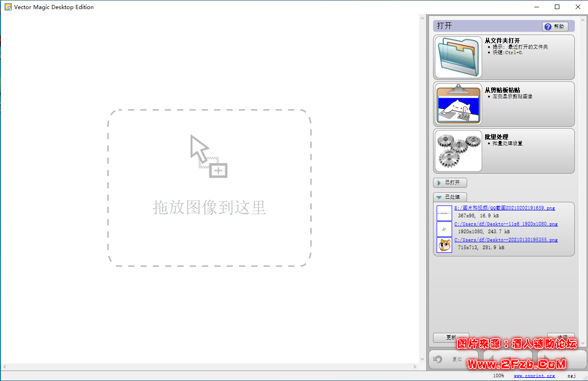Collapse the 已处理 section
Image resolution: width=588 pixels, height=381 pixels.
pos(450,197)
